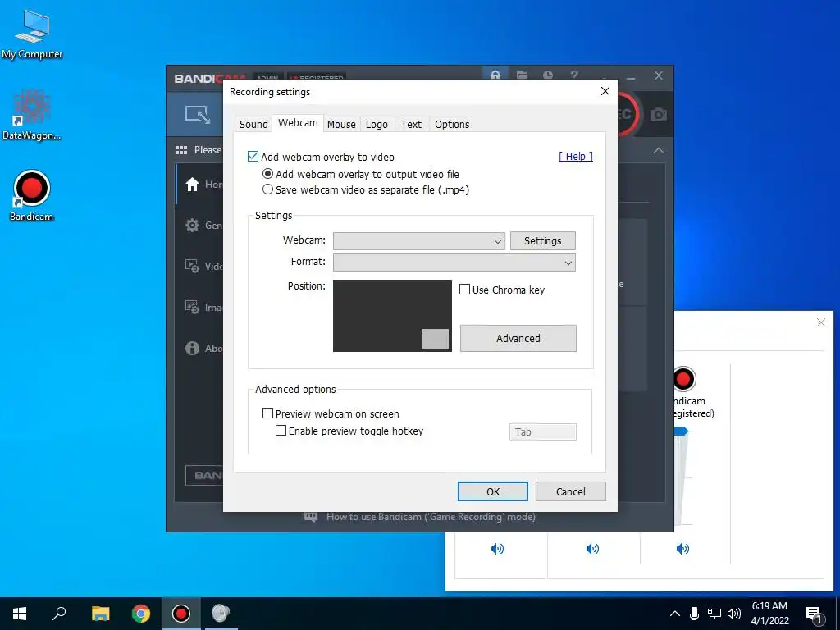This screenshot has height=630, width=840.
Task: Open the Advanced webcam options
Action: pos(518,338)
